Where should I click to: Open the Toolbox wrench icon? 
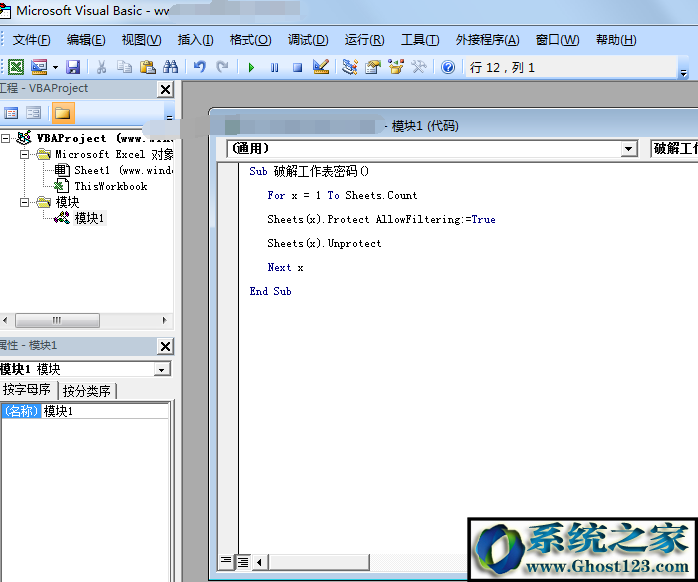click(x=418, y=67)
